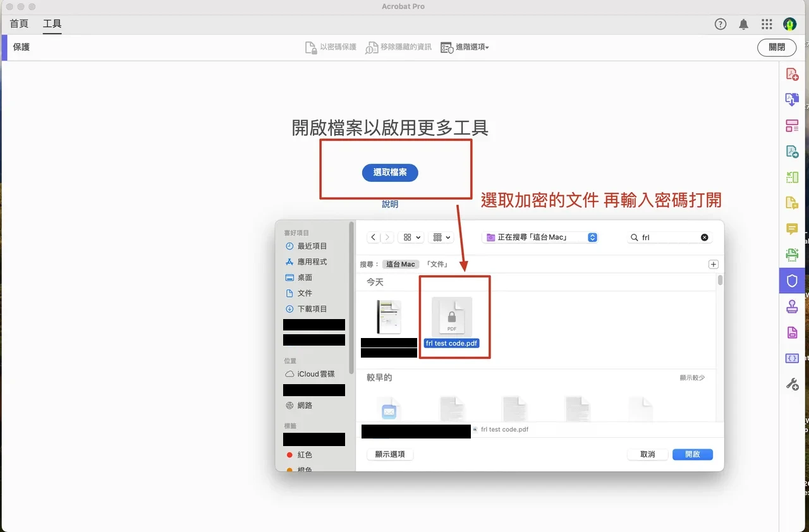
Task: Open the magenta page tool below the stamp
Action: [x=792, y=332]
